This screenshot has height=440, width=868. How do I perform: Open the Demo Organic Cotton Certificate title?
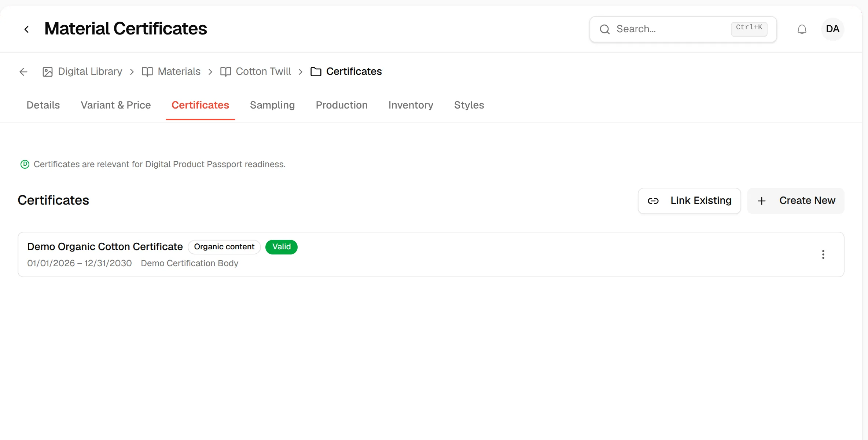[x=105, y=247]
